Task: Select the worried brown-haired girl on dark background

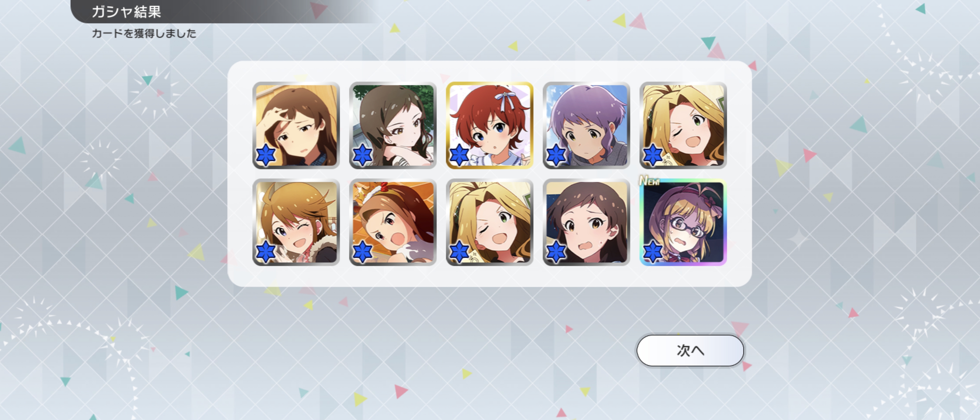Action: coord(586,222)
